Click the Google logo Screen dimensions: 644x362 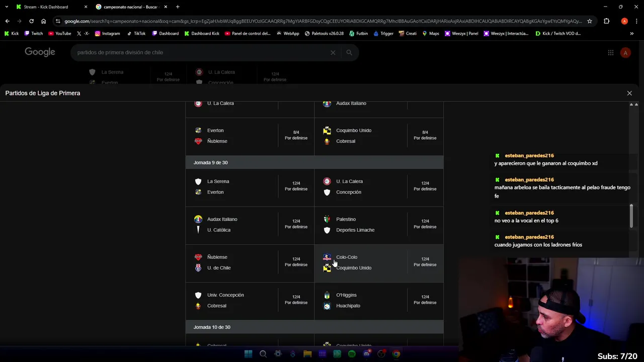pos(40,52)
